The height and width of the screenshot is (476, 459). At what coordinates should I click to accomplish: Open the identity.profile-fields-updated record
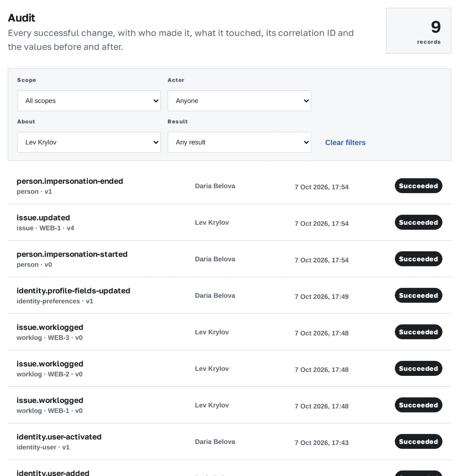(229, 295)
